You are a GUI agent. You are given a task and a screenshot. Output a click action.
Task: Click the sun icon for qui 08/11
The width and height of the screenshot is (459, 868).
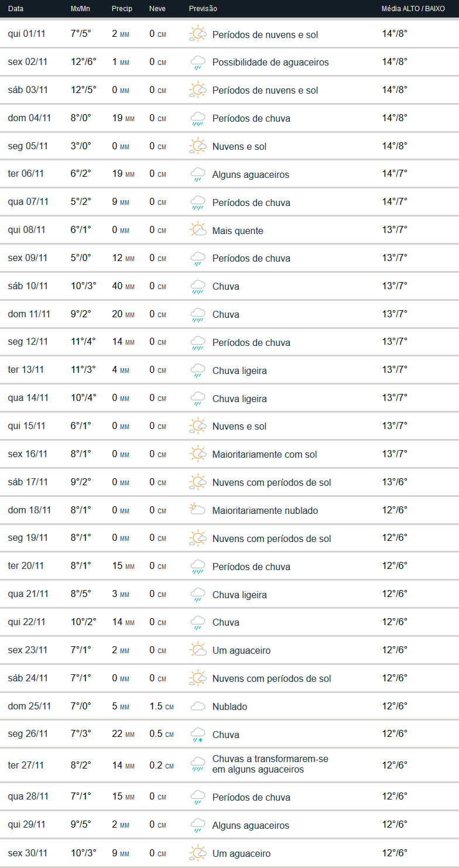[198, 230]
